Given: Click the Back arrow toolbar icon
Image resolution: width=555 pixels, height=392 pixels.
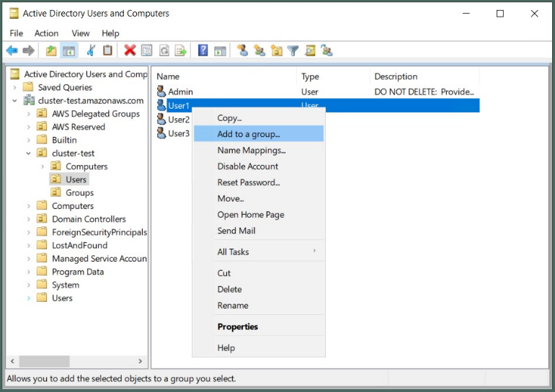Looking at the screenshot, I should [12, 50].
